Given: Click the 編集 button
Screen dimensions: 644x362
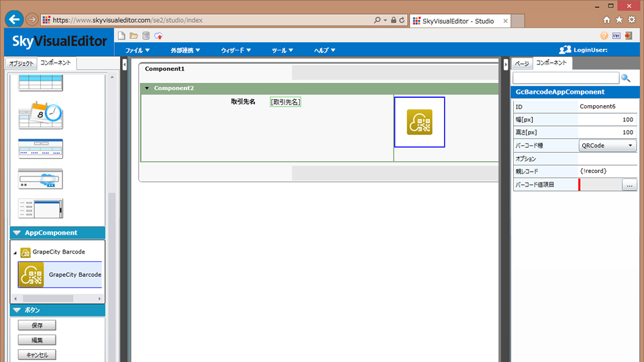Looking at the screenshot, I should 37,340.
